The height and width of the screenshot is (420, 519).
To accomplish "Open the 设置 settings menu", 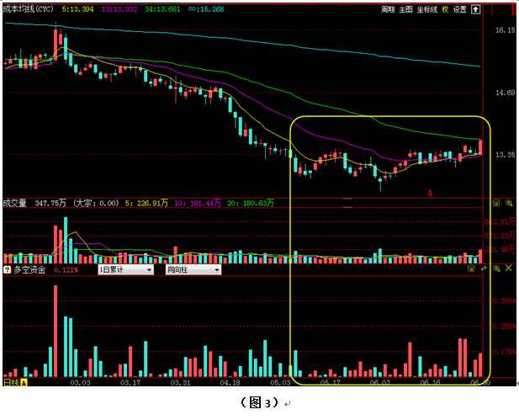I will tap(459, 9).
